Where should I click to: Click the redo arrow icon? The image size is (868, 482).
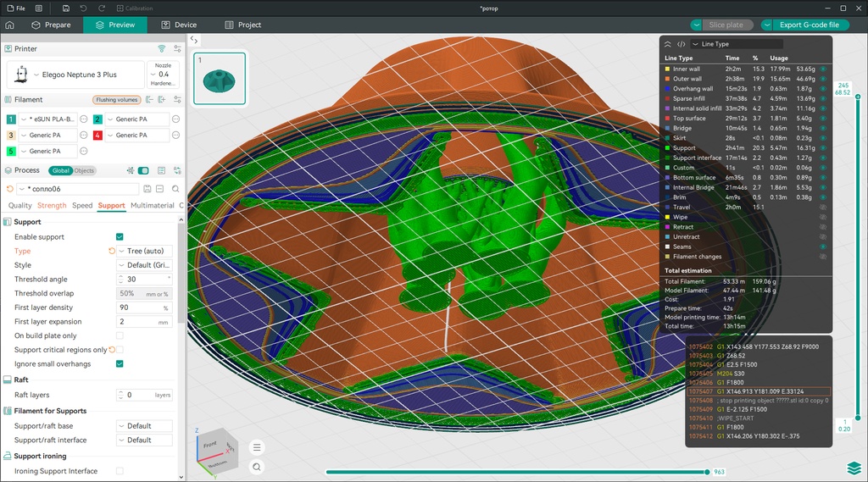click(102, 8)
